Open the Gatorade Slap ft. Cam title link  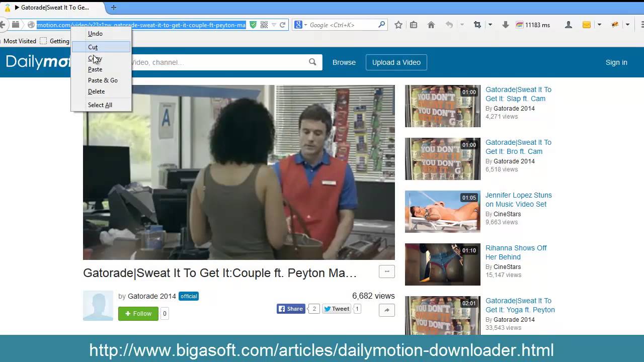[x=518, y=94]
